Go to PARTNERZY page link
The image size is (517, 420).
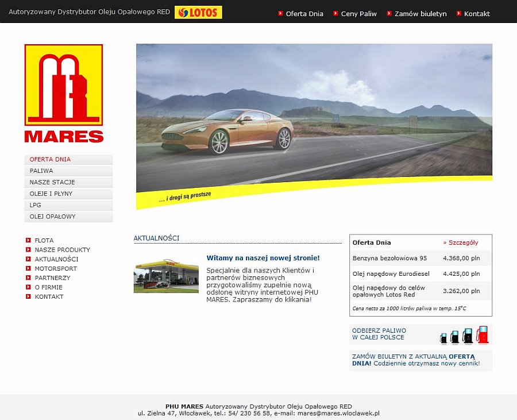tap(52, 278)
